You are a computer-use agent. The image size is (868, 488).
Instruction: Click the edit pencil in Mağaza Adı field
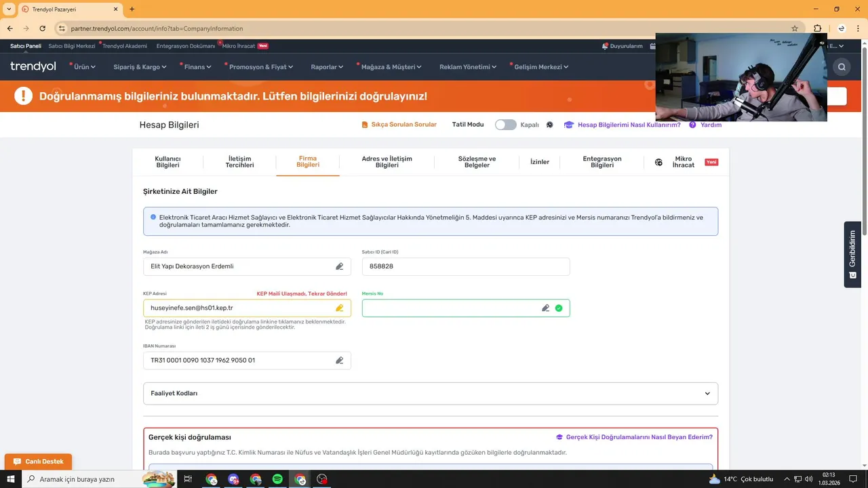[340, 266]
